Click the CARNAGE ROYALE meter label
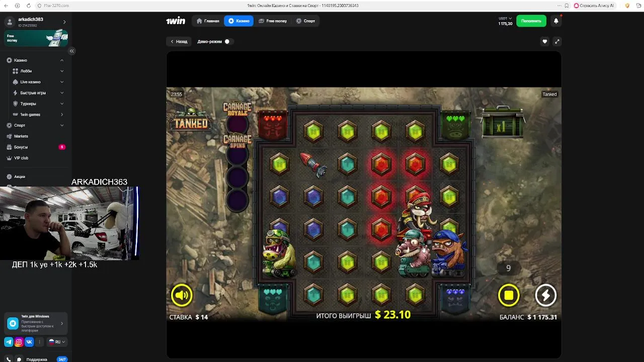644x362 pixels. coord(237,109)
